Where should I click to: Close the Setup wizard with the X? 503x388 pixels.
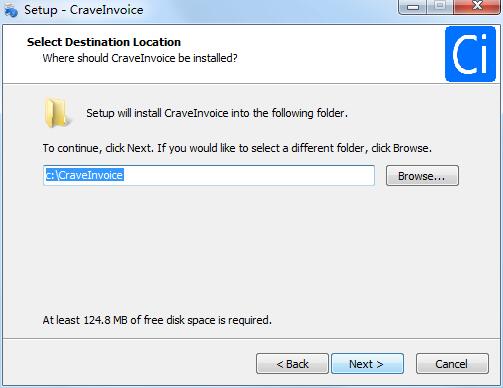[x=477, y=7]
